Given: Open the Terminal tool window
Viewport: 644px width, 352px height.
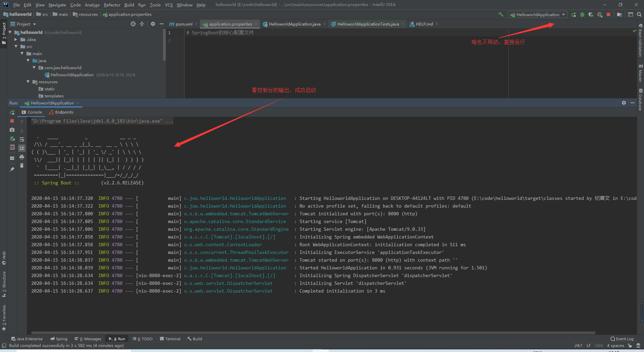Looking at the screenshot, I should 170,339.
